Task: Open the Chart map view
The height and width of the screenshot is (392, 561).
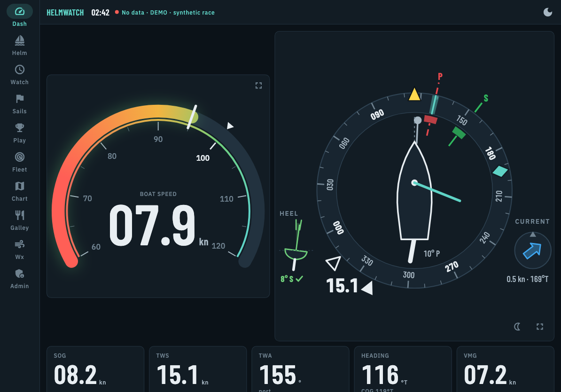Action: 19,191
